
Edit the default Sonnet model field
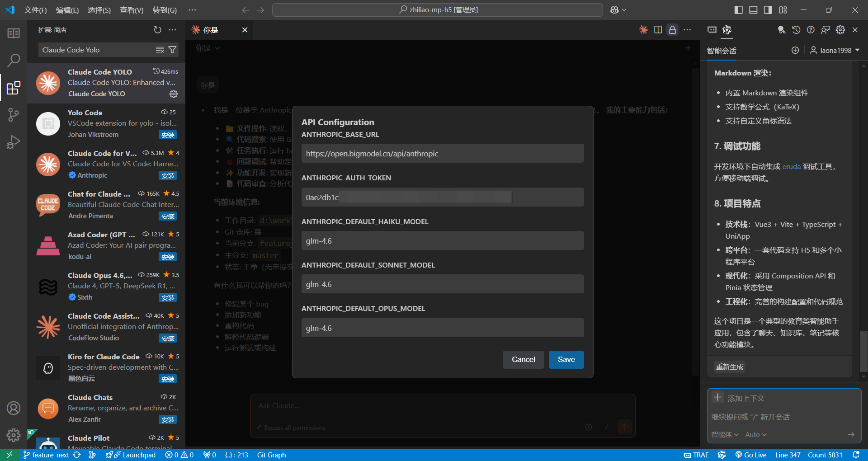pyautogui.click(x=443, y=284)
